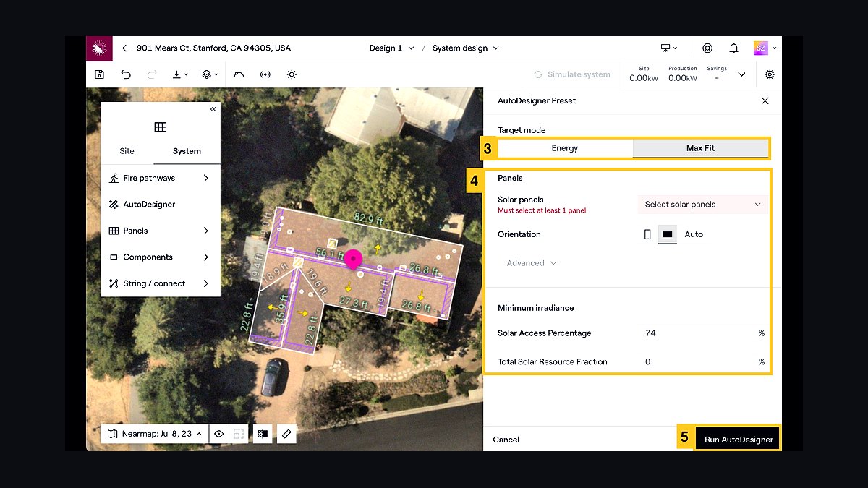Click the Aurora sunburst logo
The width and height of the screenshot is (868, 488).
[x=99, y=48]
